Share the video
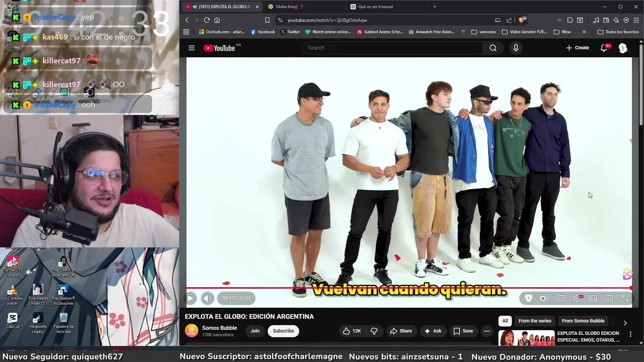The image size is (644, 362). pos(401,331)
